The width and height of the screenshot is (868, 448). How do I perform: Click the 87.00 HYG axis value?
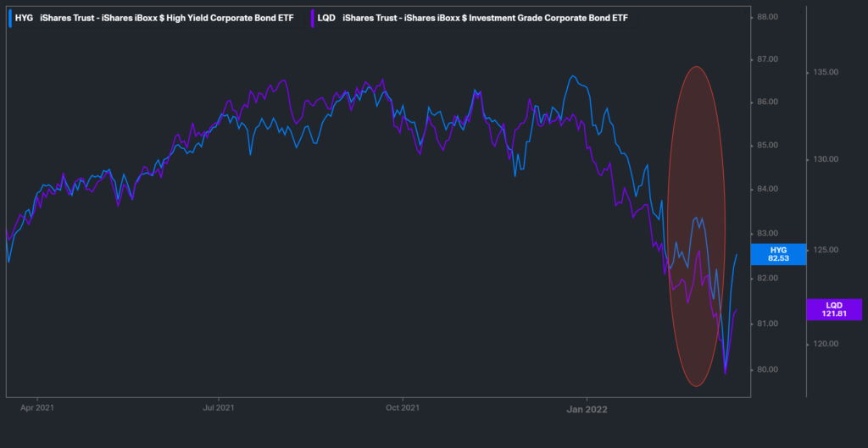tap(768, 59)
